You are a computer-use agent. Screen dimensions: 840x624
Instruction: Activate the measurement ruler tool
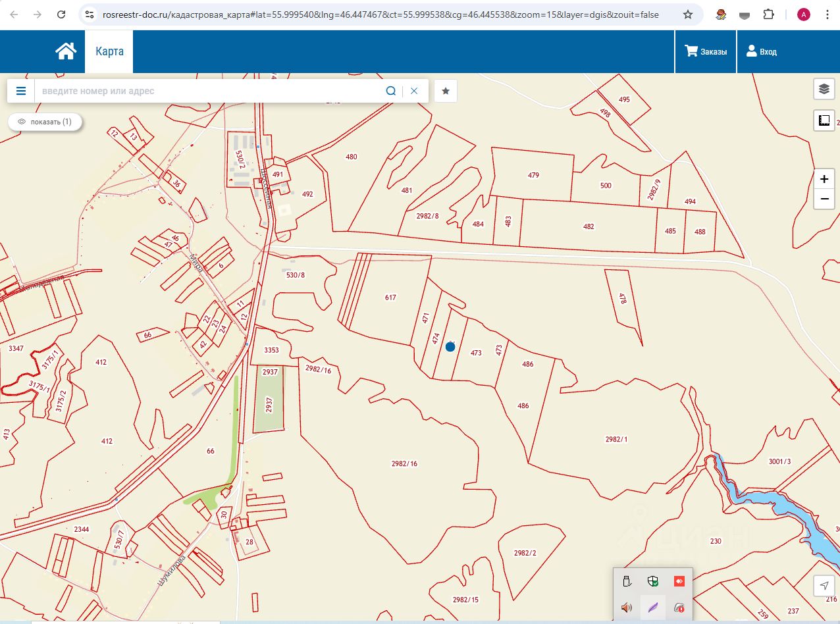(x=824, y=120)
